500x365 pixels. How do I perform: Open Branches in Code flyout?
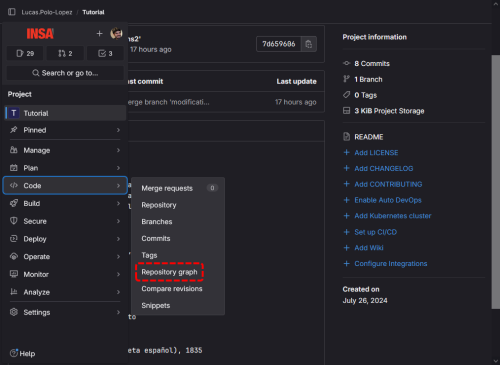pos(178,222)
